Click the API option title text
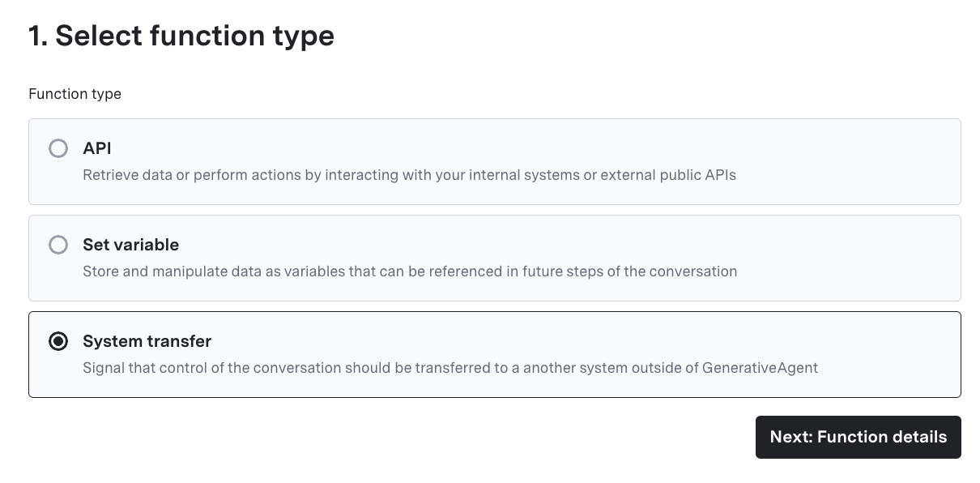The width and height of the screenshot is (980, 483). [x=97, y=149]
